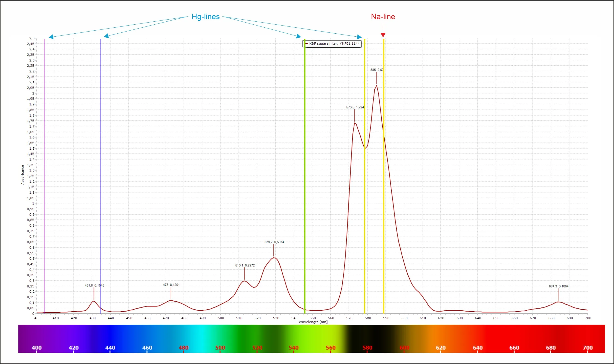Click the 585 2,07 peak label

[x=377, y=70]
